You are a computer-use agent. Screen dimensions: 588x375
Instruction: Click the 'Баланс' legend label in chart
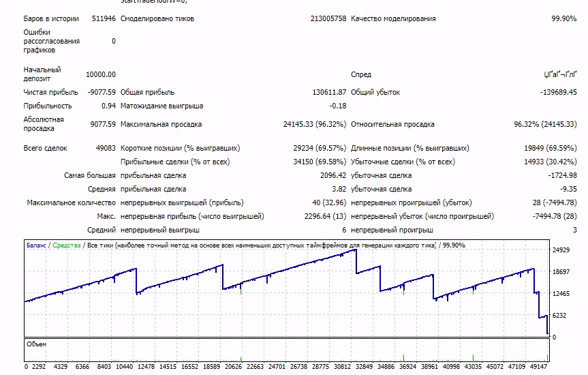(x=36, y=245)
